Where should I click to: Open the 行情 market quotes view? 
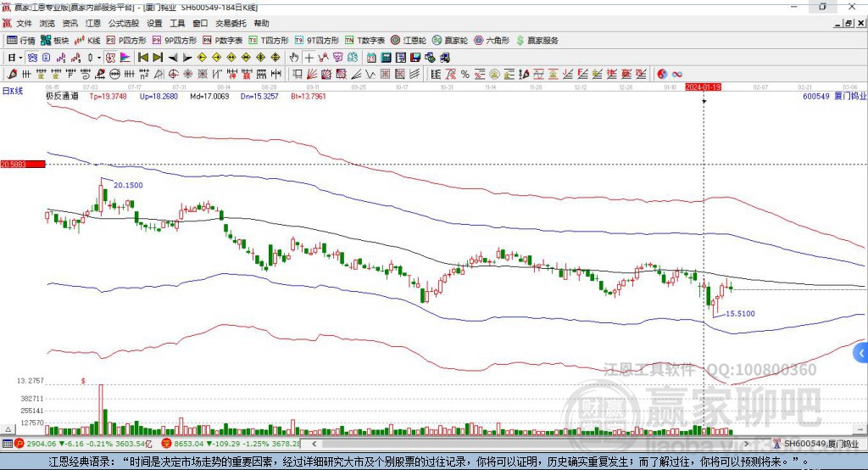click(21, 41)
